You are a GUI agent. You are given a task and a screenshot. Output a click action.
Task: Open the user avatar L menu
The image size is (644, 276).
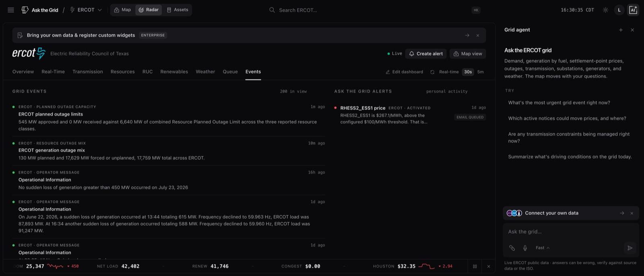(619, 10)
